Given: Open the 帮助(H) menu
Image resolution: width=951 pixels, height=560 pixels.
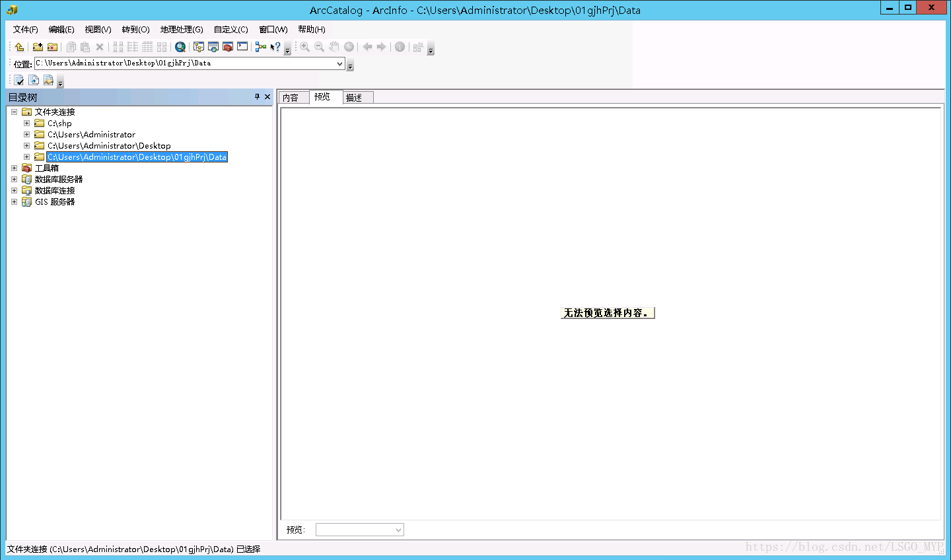Looking at the screenshot, I should [312, 30].
